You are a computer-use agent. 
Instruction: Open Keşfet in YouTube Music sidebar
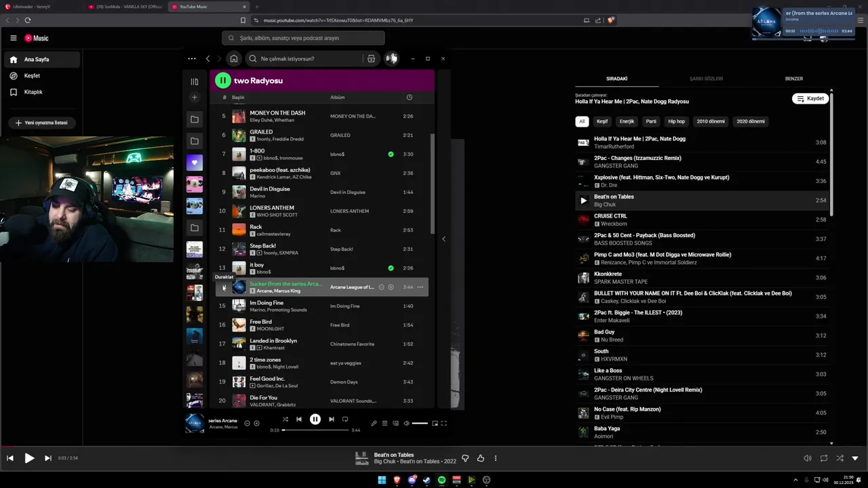tap(42, 76)
